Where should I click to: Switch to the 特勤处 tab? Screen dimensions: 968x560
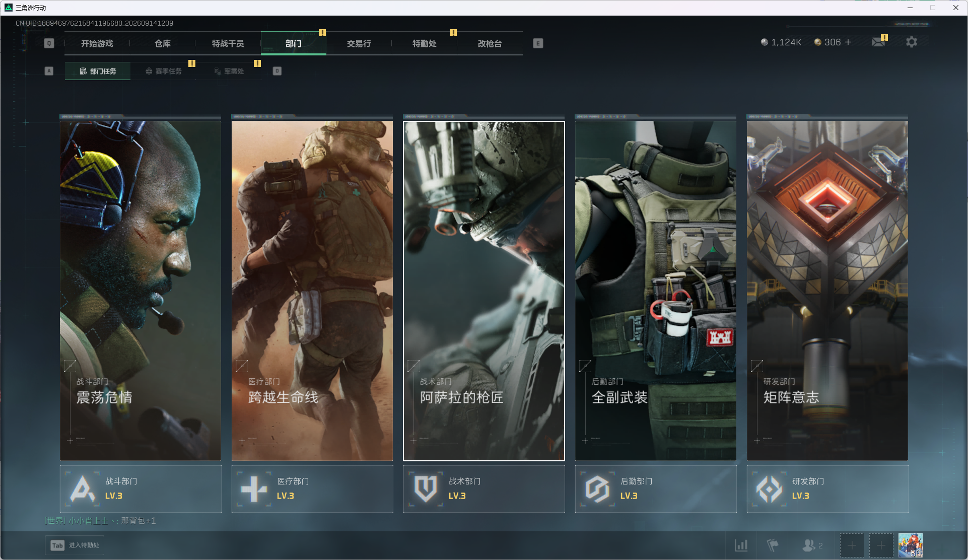[x=425, y=43]
